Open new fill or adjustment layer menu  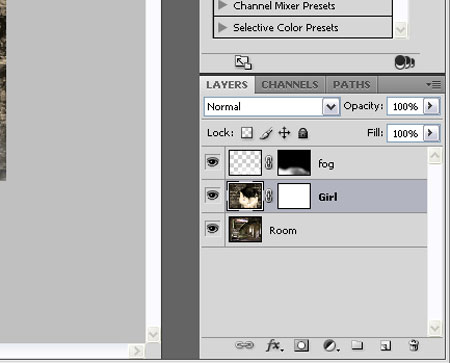[331, 346]
